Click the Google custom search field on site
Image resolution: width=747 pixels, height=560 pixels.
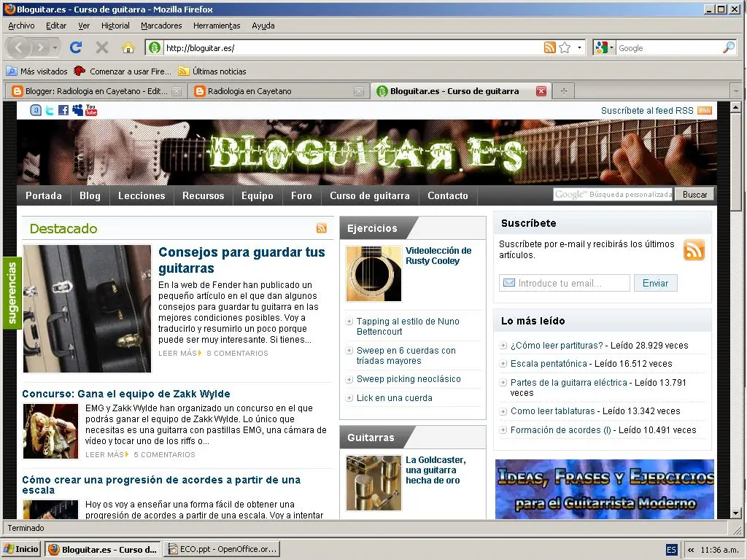(x=613, y=194)
